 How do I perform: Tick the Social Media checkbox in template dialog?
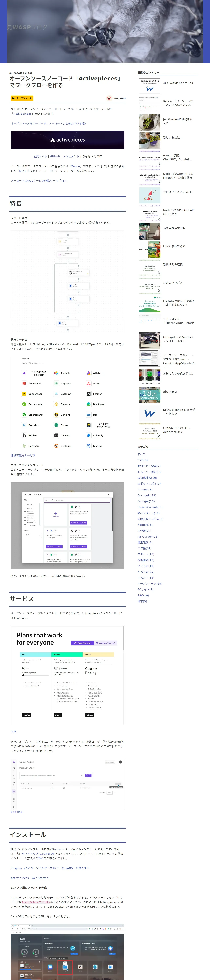[25, 525]
